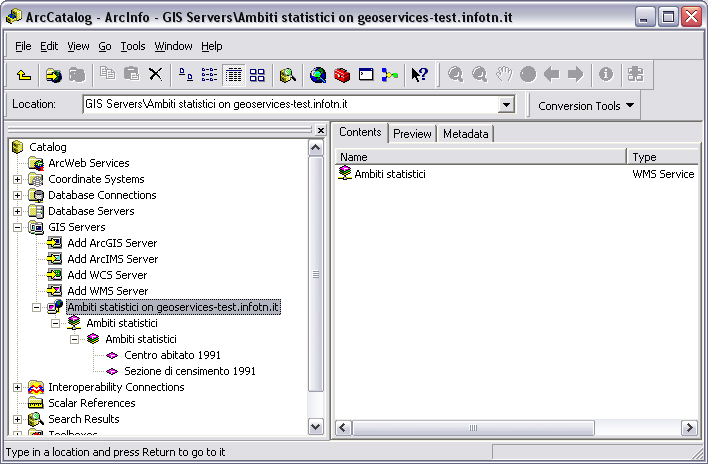Click contents pane scroll right arrow
The image size is (708, 464).
pyautogui.click(x=689, y=427)
